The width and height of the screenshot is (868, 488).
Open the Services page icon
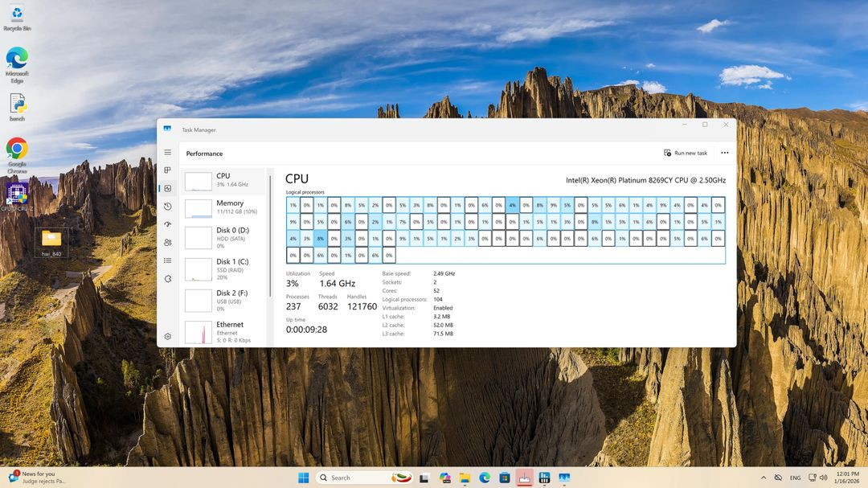coord(167,278)
